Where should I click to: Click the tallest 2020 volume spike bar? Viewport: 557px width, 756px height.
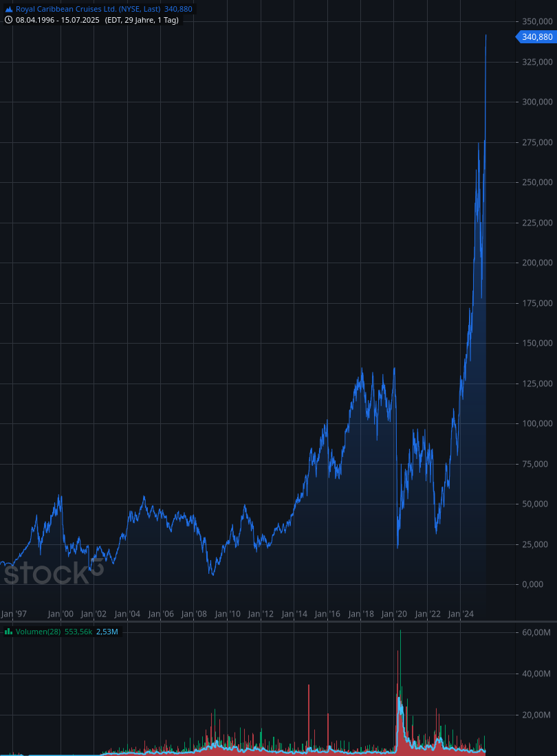pos(400,692)
